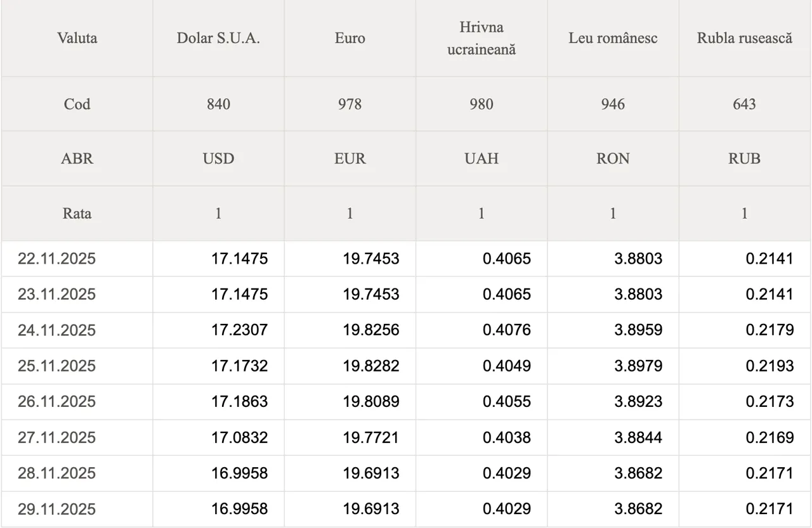The image size is (812, 528).
Task: Click the Dolar S.U.A. column header
Action: coord(218,38)
